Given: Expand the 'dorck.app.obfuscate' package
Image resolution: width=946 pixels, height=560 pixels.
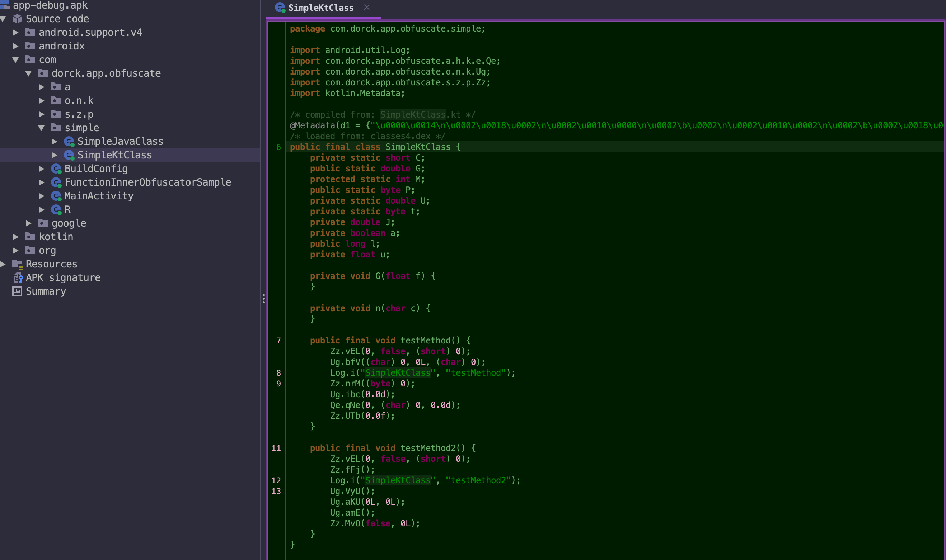Looking at the screenshot, I should tap(27, 73).
